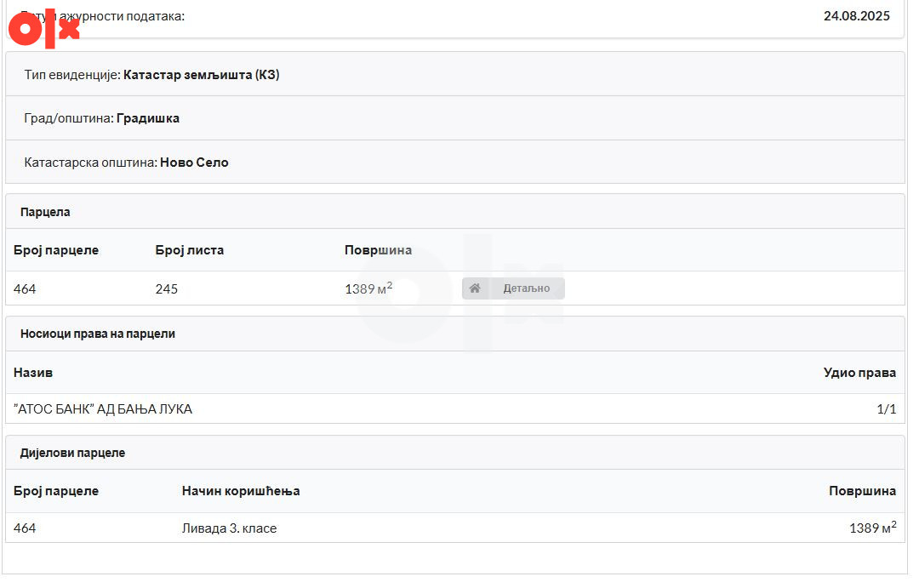919x588 pixels.
Task: Click the 1/1 share value
Action: (886, 409)
